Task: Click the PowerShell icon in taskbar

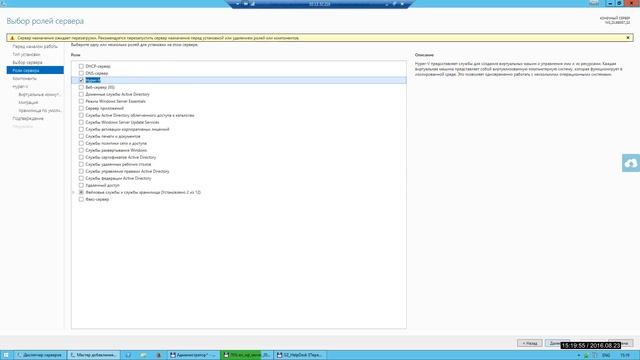Action: pos(128,355)
